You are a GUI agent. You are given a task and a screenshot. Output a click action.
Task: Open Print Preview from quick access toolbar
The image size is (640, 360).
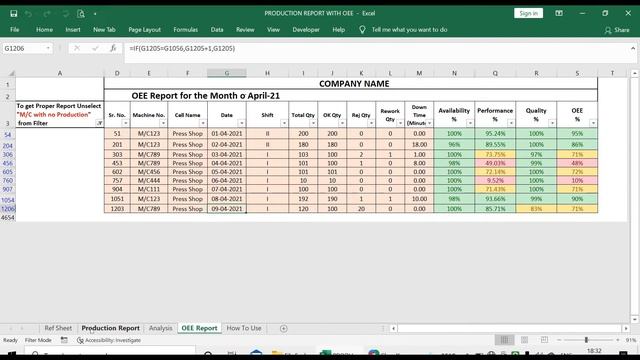point(81,13)
